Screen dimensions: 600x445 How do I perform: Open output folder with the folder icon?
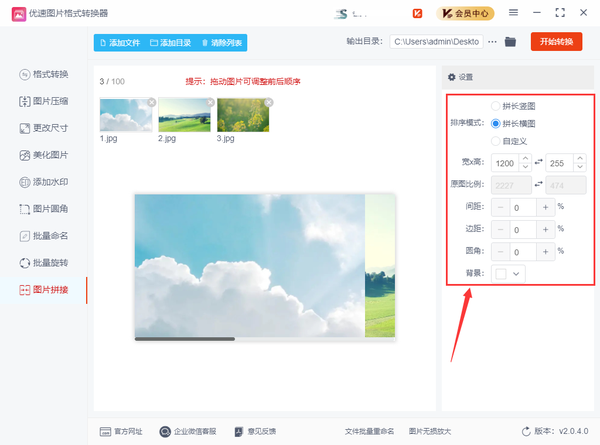(510, 42)
